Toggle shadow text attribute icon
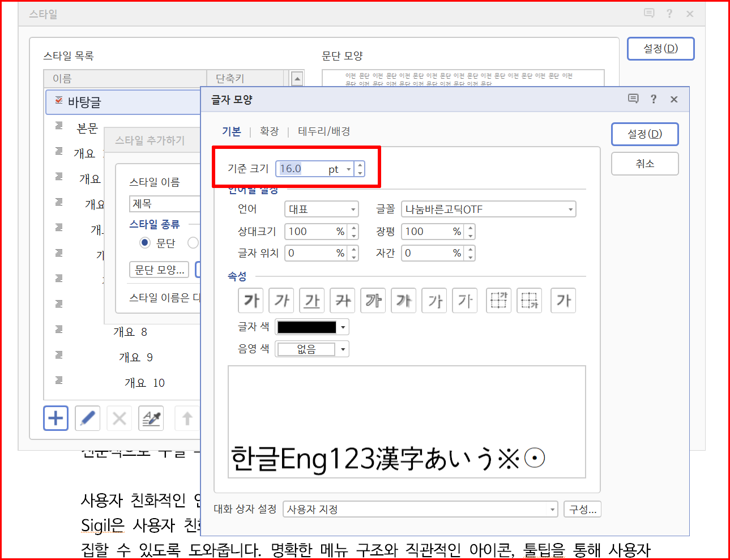The height and width of the screenshot is (560, 730). pos(404,301)
